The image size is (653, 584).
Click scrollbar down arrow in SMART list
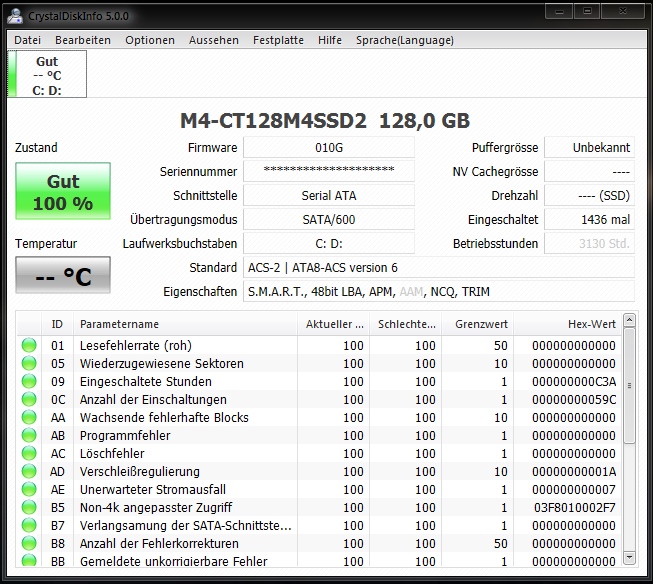tap(629, 557)
